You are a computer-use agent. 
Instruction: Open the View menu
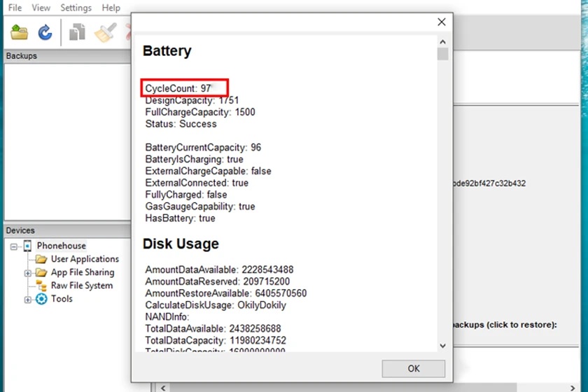(x=41, y=8)
